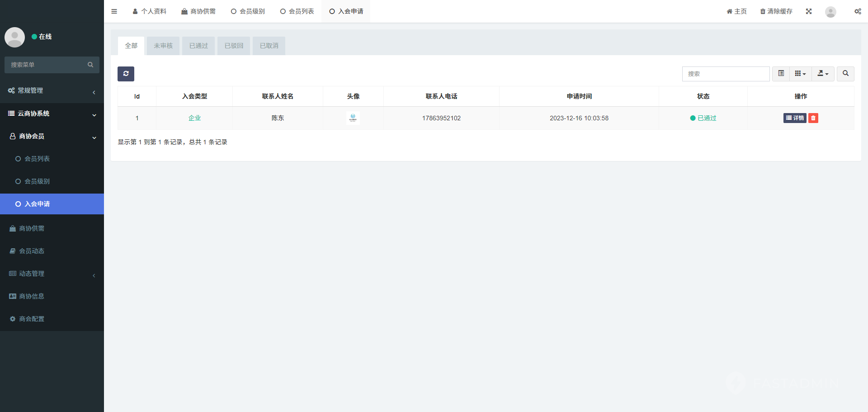Click the 在线 online status label
868x412 pixels.
click(x=42, y=37)
